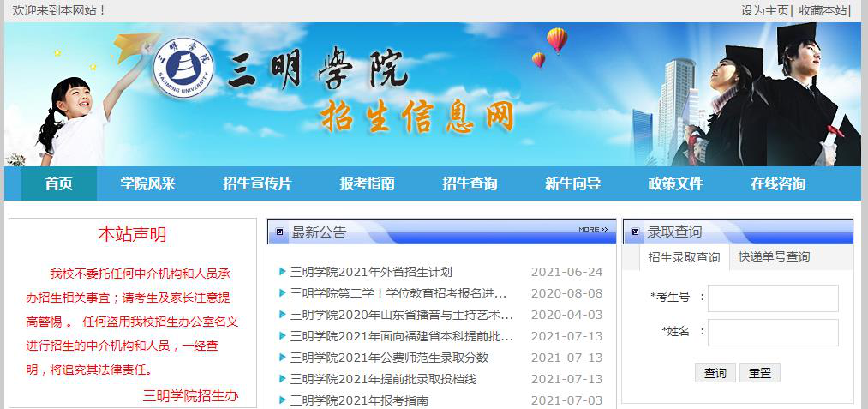This screenshot has width=868, height=409.
Task: Open 三明学院2020年山东省播音与主持艺术 announcement
Action: tap(401, 315)
